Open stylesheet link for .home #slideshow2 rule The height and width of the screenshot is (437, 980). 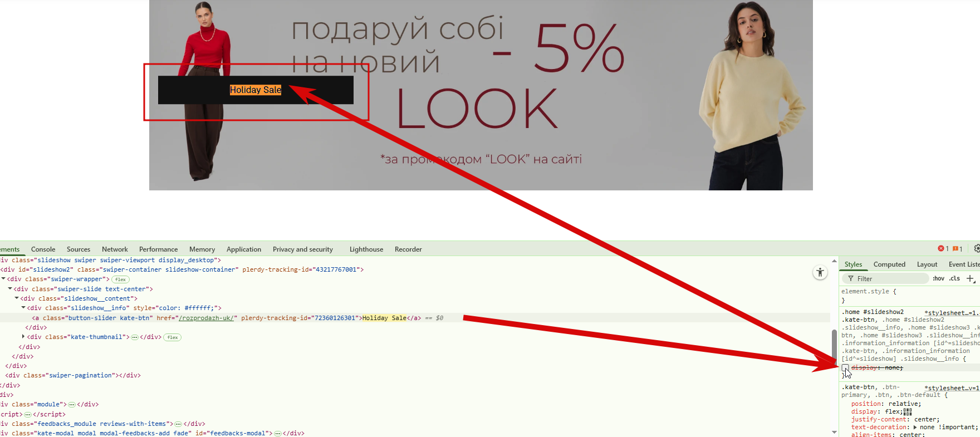pyautogui.click(x=952, y=313)
